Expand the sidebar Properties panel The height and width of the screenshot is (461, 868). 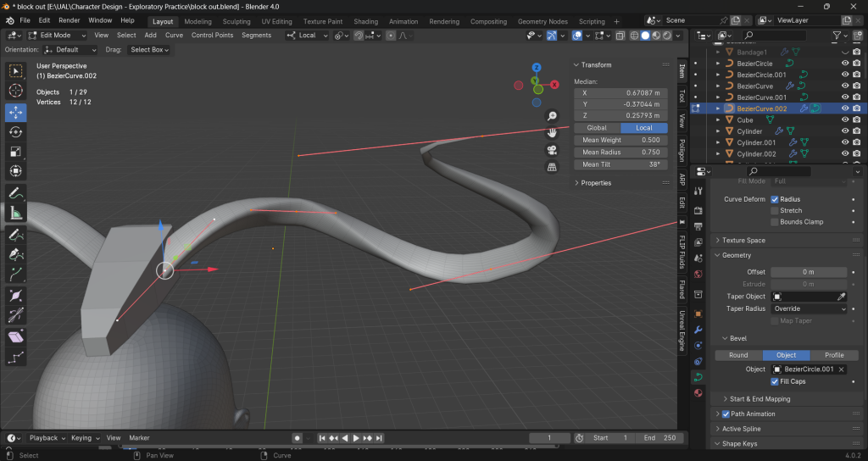(x=596, y=183)
